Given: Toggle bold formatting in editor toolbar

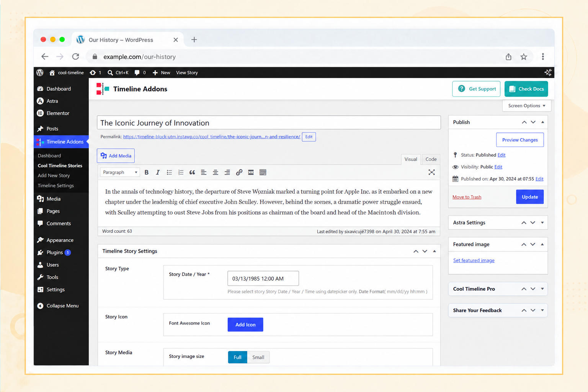Looking at the screenshot, I should [x=147, y=172].
